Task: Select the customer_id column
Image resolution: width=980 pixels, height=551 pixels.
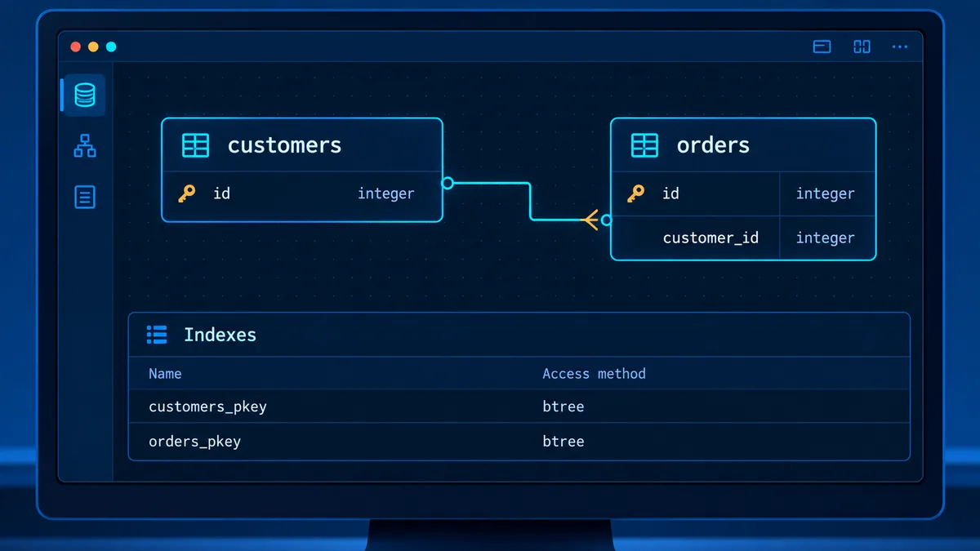Action: [x=710, y=238]
